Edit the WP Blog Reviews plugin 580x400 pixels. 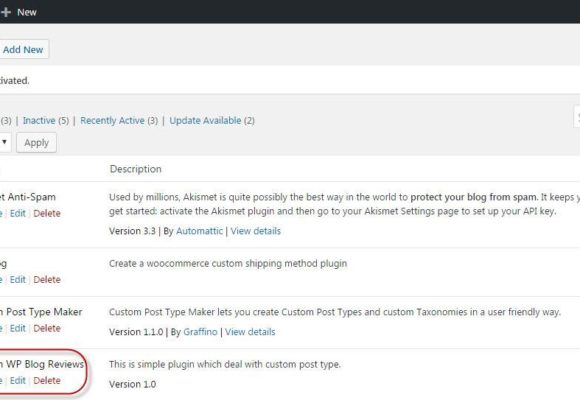pos(18,380)
